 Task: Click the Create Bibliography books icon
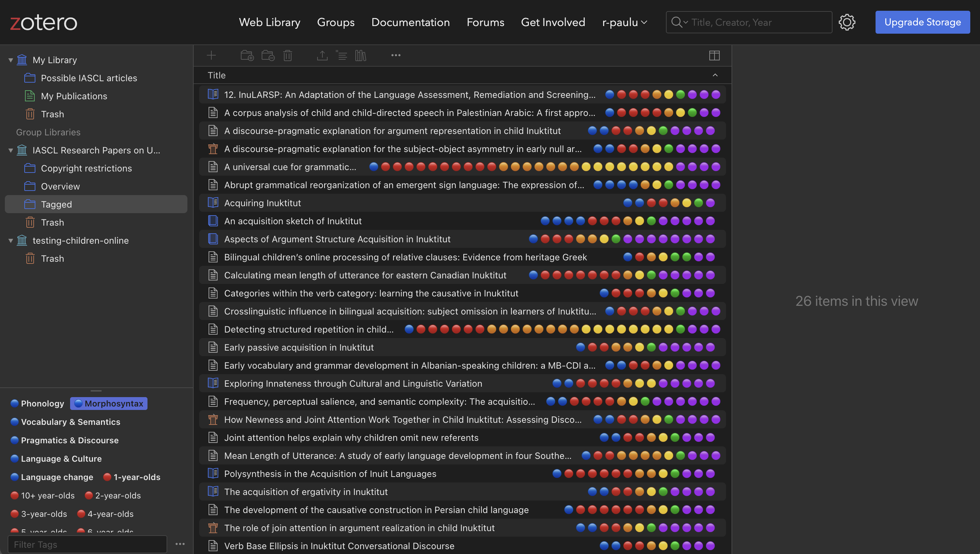(360, 56)
